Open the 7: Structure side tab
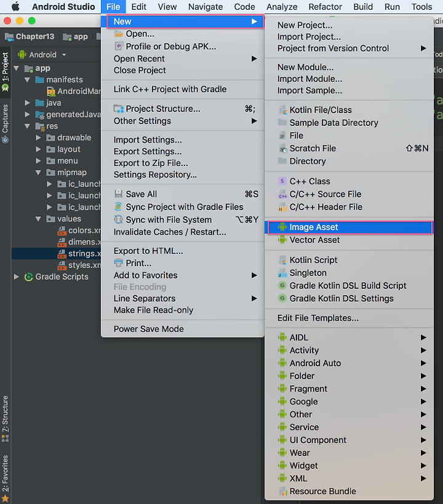Viewport: 443px width, 504px height. [5, 419]
